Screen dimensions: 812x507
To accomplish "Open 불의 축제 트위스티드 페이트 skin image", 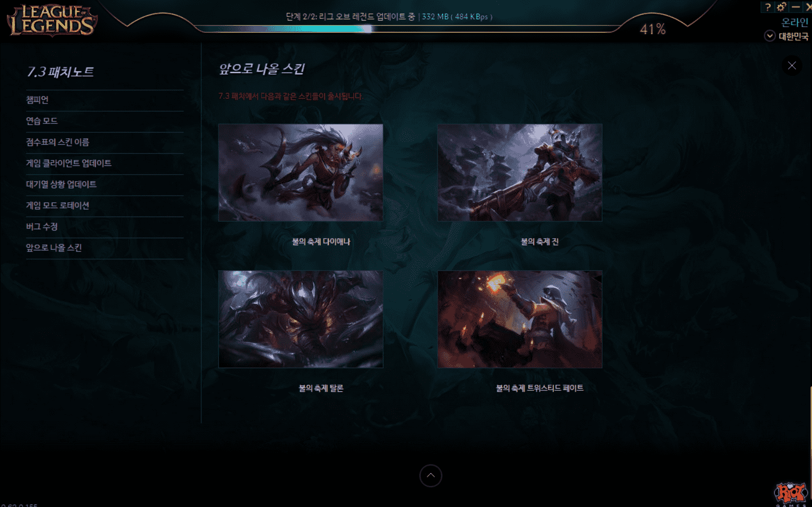I will pos(520,319).
